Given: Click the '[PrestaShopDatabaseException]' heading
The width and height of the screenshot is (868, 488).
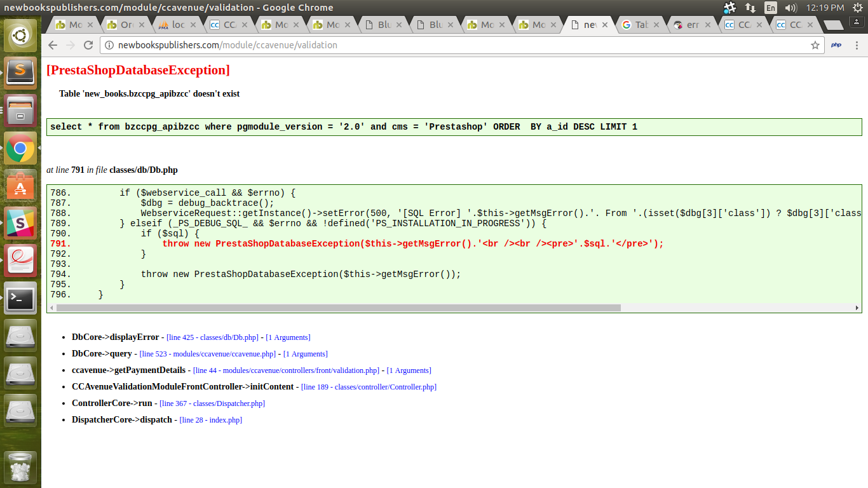Looking at the screenshot, I should point(138,70).
